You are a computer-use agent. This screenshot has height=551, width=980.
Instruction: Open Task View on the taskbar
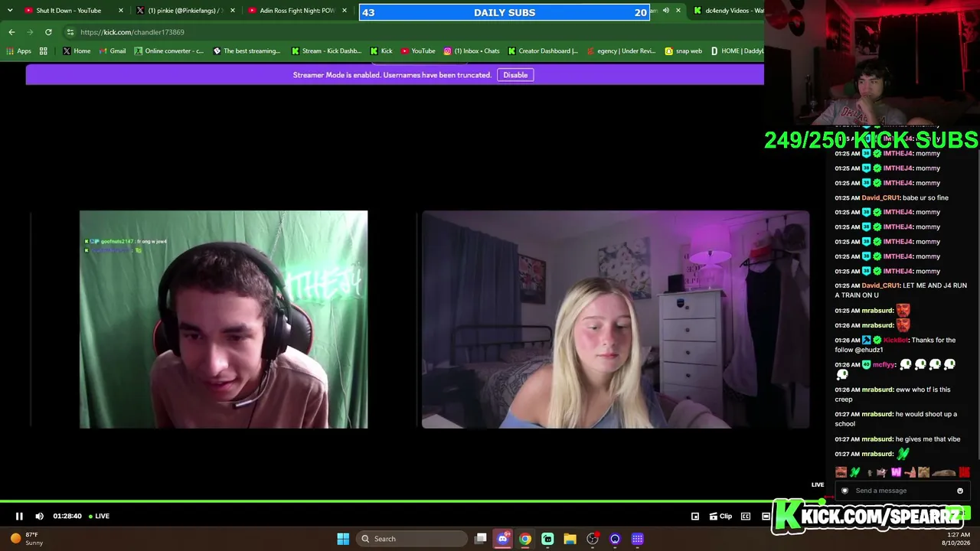pyautogui.click(x=480, y=539)
